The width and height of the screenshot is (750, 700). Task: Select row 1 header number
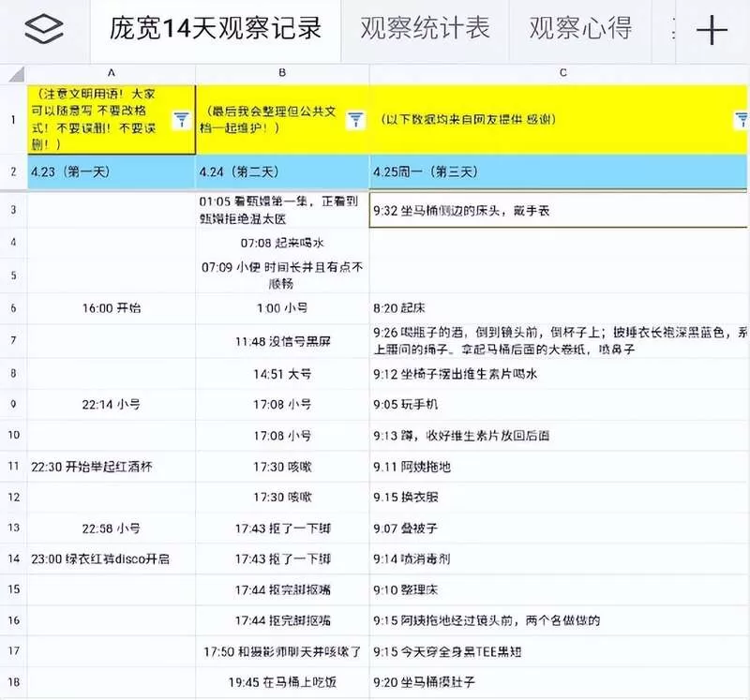(13, 120)
